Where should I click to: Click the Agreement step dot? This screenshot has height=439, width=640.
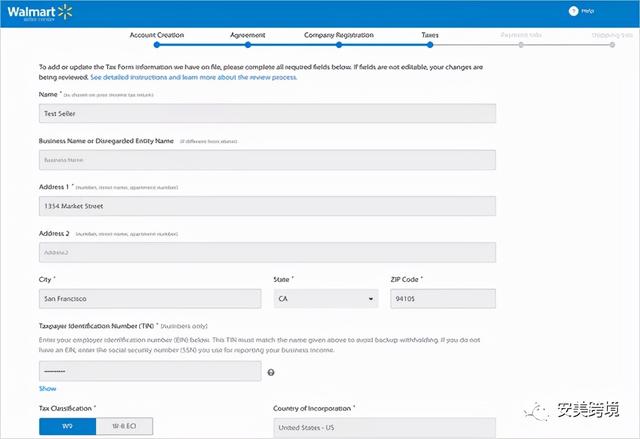(247, 45)
